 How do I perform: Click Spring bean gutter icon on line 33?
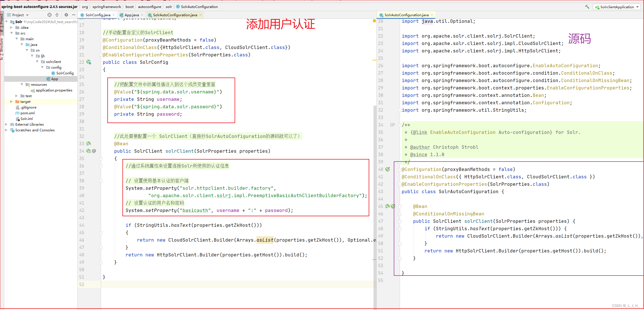click(x=89, y=144)
